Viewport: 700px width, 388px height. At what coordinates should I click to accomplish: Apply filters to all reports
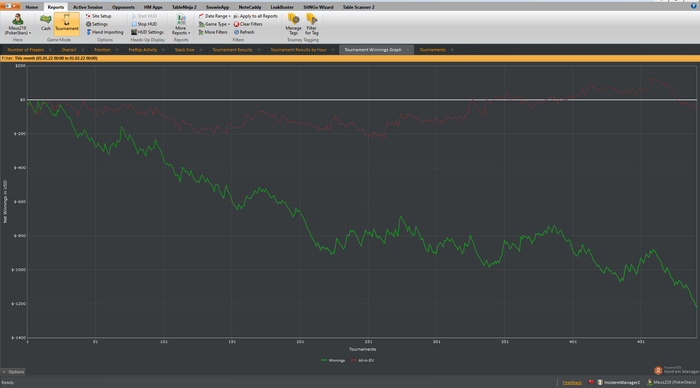click(255, 16)
